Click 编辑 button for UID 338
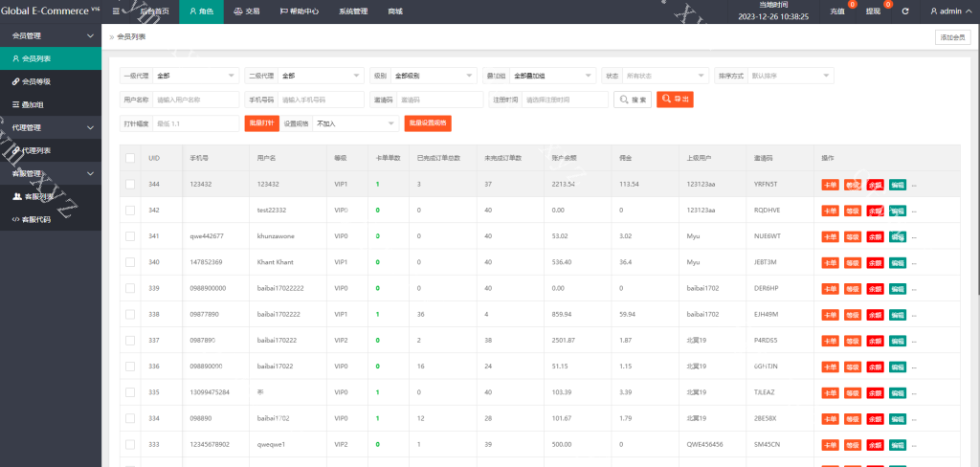 [x=898, y=315]
